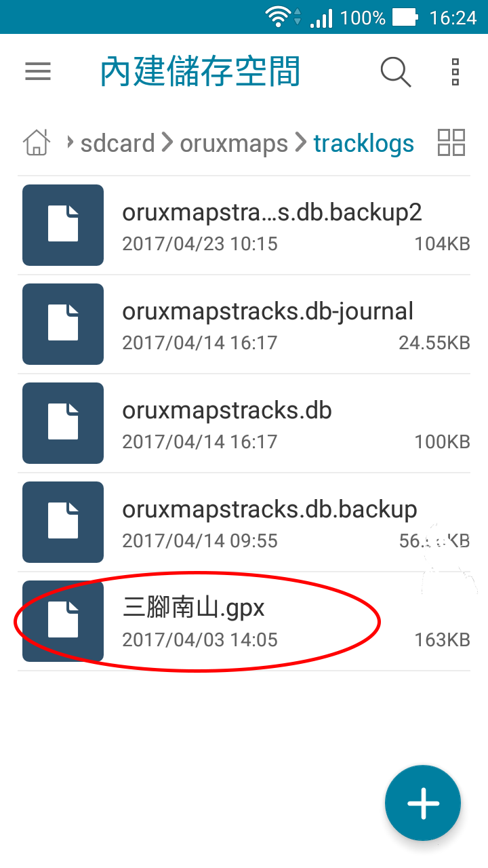The height and width of the screenshot is (868, 488).
Task: Switch to the grid view layout
Action: tap(451, 142)
